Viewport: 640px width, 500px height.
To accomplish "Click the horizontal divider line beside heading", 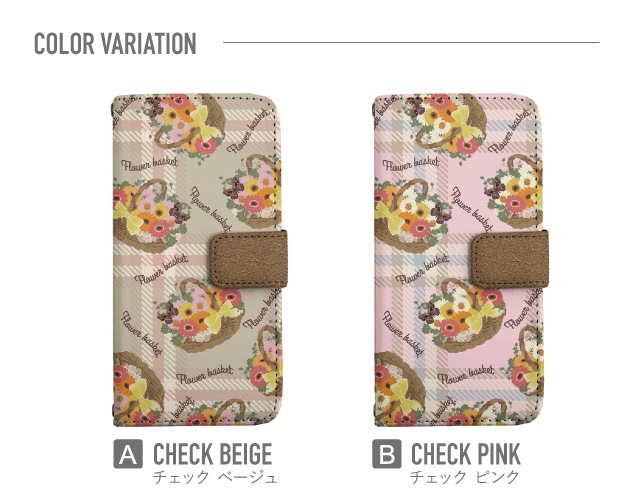I will [411, 42].
